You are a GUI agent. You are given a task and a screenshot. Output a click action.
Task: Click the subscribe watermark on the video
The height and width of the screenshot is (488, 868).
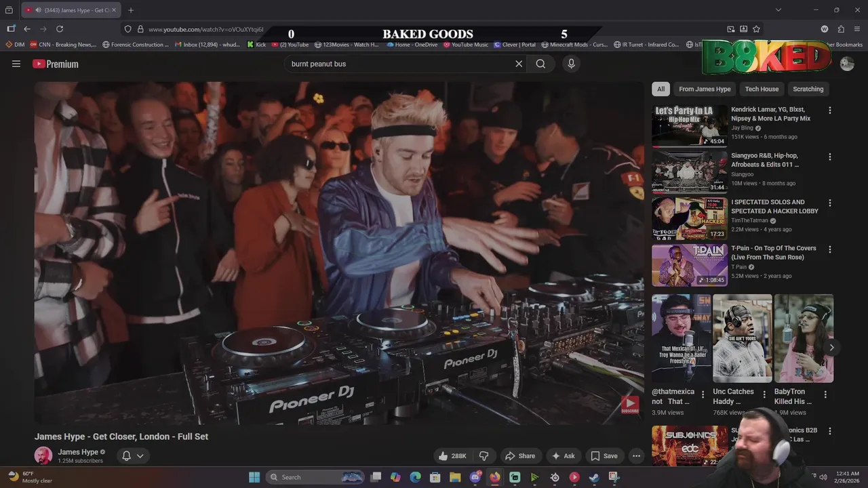(629, 406)
